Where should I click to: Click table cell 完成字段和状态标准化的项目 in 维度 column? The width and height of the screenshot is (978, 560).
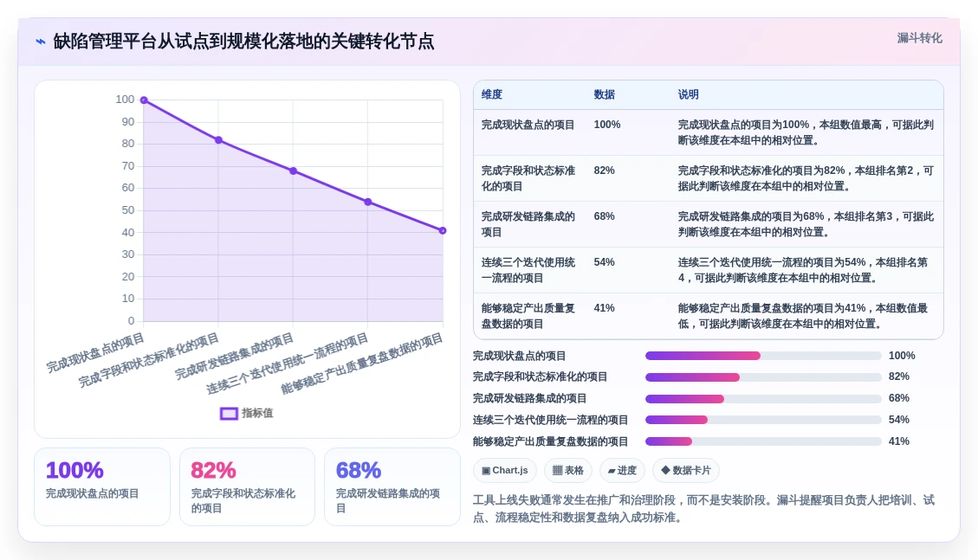tap(528, 178)
